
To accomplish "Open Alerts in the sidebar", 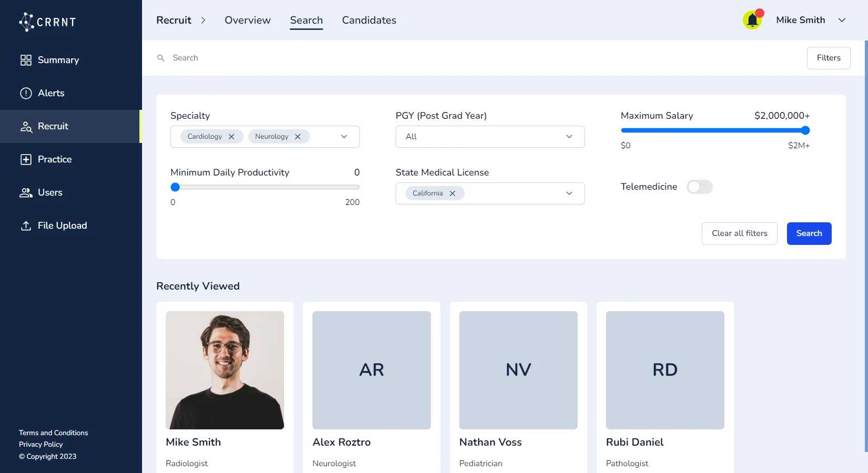I will pos(51,93).
